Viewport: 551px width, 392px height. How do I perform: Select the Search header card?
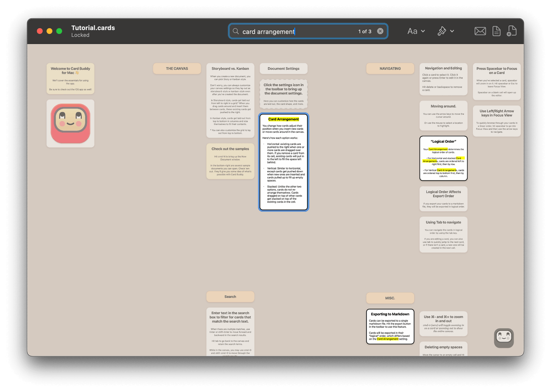point(230,297)
